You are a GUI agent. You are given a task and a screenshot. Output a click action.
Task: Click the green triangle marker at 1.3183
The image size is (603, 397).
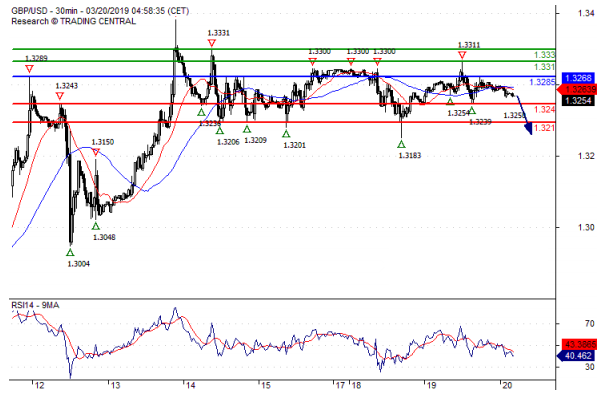(401, 144)
